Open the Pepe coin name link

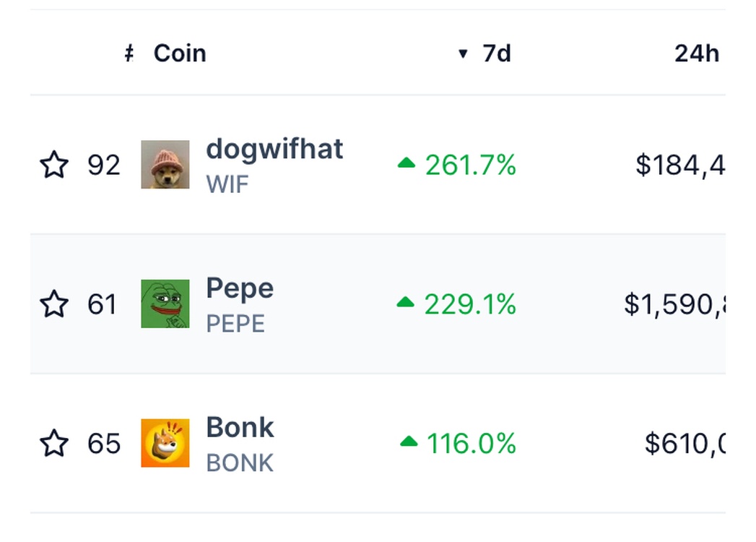240,288
